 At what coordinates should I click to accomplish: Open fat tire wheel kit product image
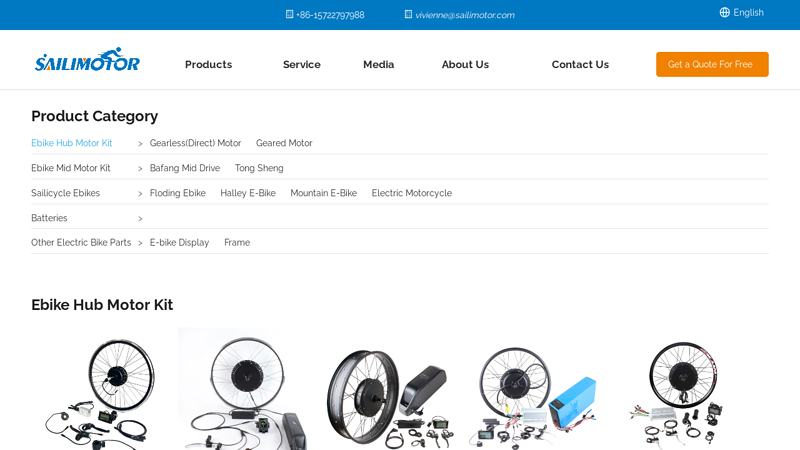[391, 389]
